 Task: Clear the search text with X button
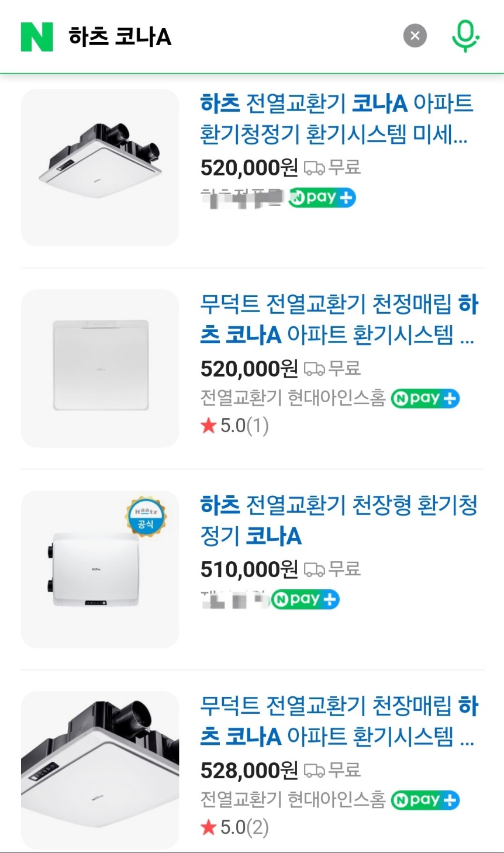coord(415,36)
